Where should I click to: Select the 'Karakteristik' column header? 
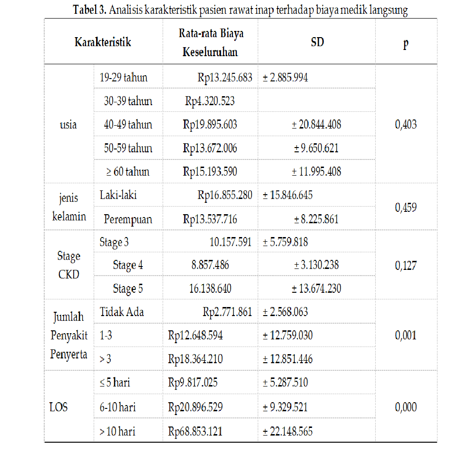[103, 42]
